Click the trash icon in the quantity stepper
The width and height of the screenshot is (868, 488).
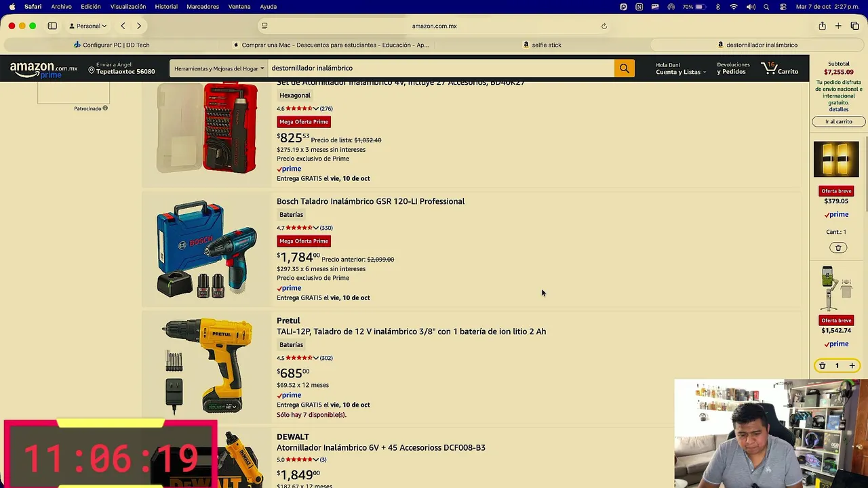tap(822, 365)
